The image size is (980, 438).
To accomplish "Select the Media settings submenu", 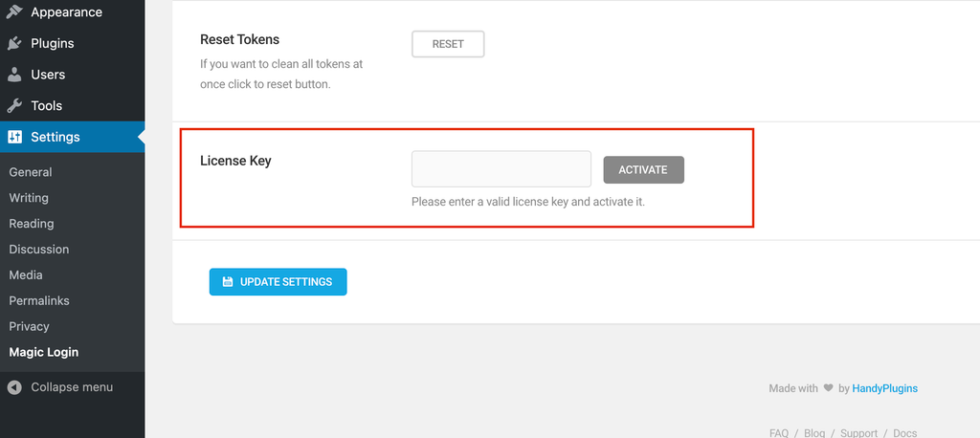I will (x=26, y=274).
